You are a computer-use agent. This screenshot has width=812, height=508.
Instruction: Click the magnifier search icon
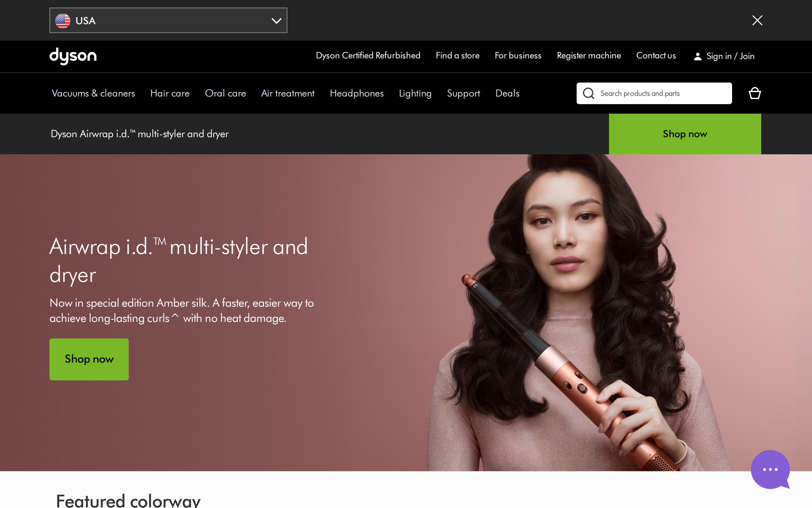pos(588,93)
